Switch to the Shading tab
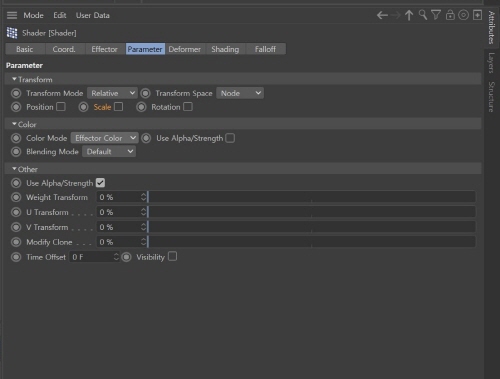Viewport: 500px width, 379px height. (x=225, y=49)
